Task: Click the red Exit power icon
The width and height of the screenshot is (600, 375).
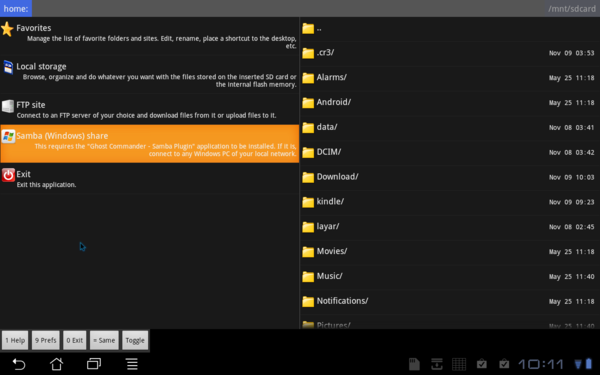Action: pos(8,175)
